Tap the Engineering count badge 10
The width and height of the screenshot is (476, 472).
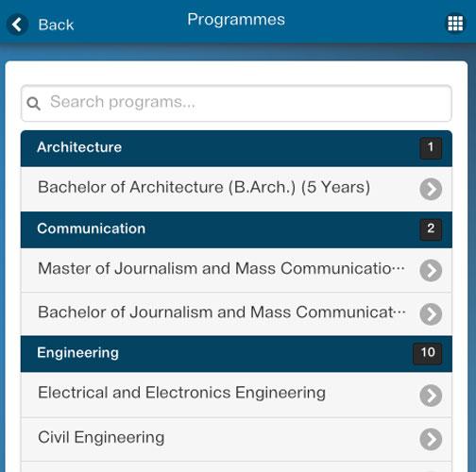(428, 354)
